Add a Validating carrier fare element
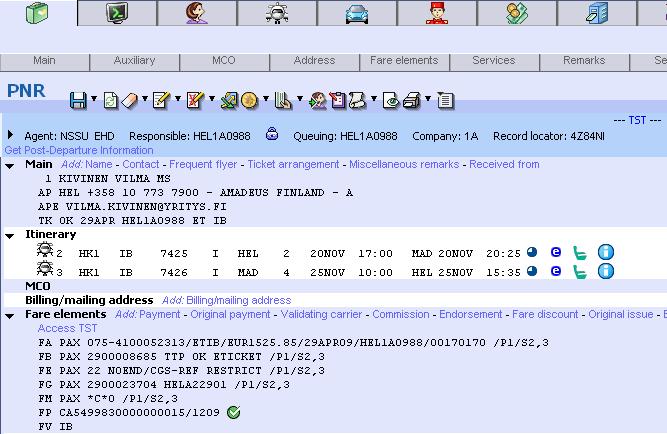Screen dimensions: 667x434 [321, 314]
